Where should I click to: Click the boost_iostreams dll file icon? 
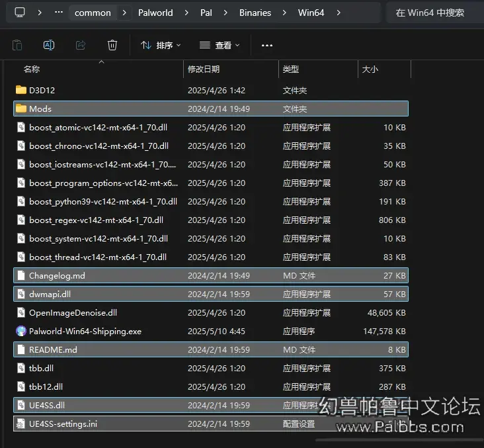click(21, 164)
